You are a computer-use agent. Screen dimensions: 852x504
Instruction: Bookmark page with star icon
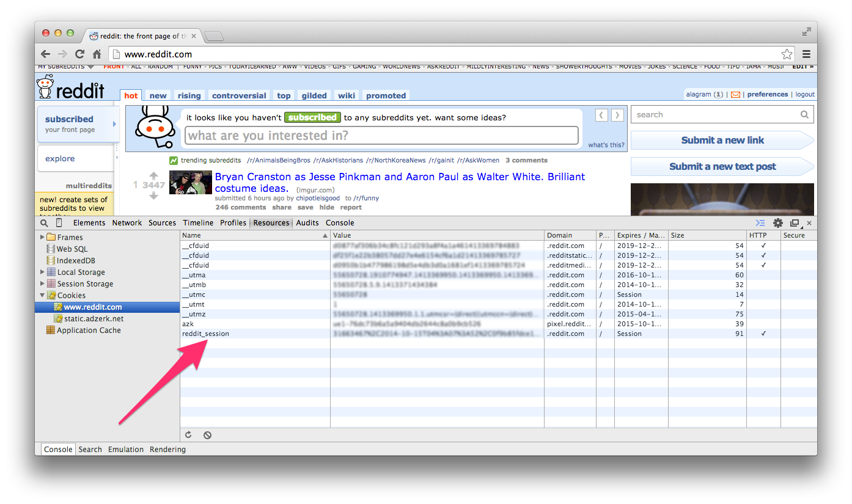(x=787, y=54)
